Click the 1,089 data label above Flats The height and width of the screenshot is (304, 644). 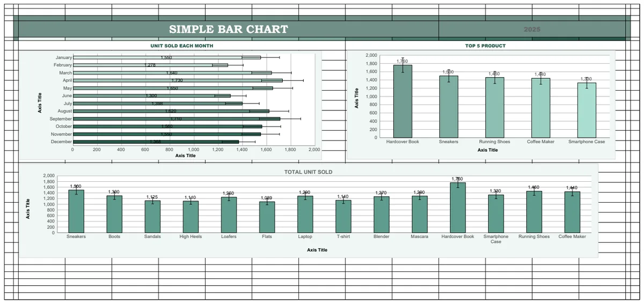[267, 198]
